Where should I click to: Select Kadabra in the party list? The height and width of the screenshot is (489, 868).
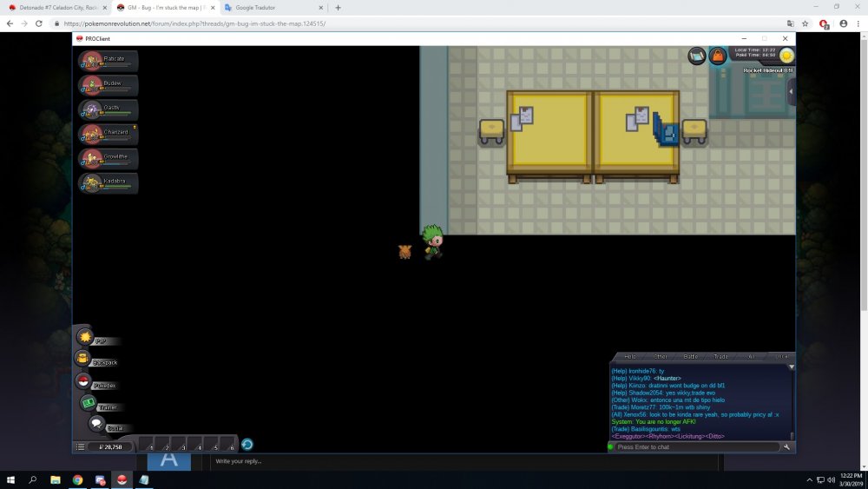click(108, 182)
